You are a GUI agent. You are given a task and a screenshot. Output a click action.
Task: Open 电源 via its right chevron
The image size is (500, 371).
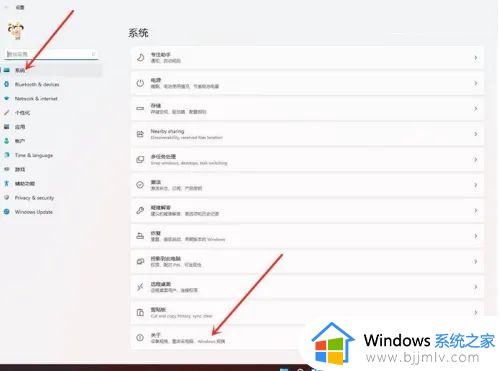(x=476, y=83)
